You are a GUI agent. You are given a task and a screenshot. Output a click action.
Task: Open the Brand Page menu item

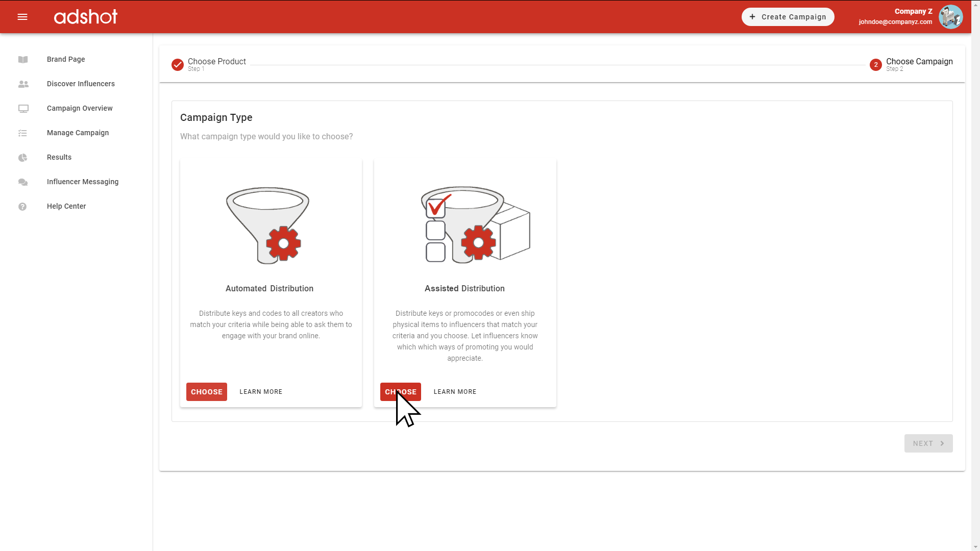pos(66,59)
